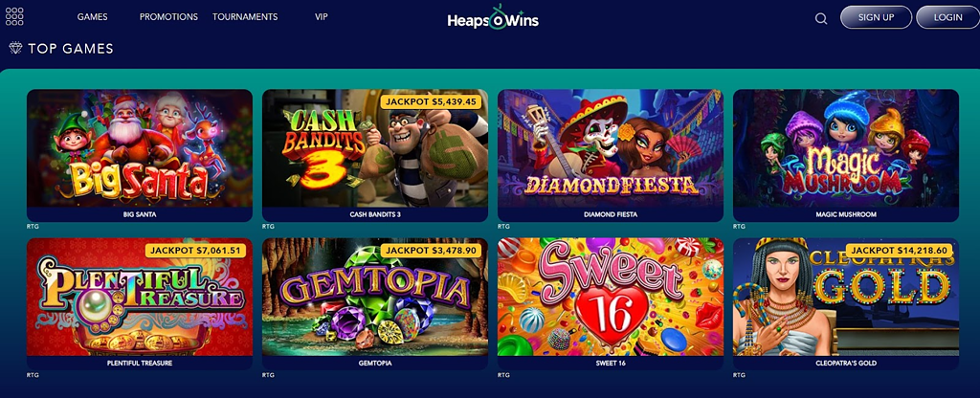980x398 pixels.
Task: Open the grid menu icon
Action: click(14, 17)
